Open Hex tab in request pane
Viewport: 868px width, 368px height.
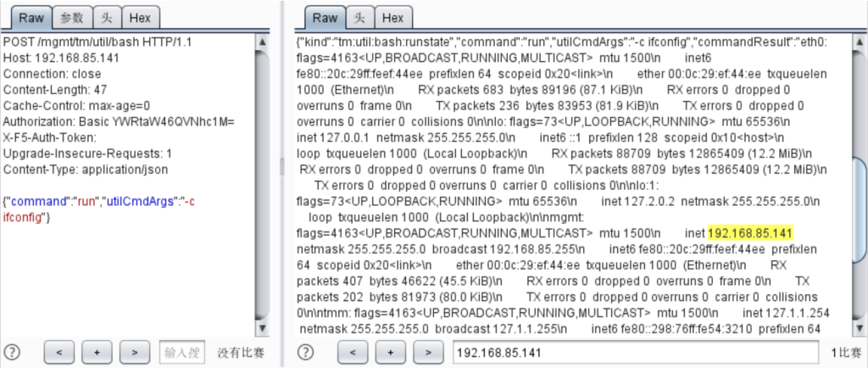pyautogui.click(x=140, y=18)
